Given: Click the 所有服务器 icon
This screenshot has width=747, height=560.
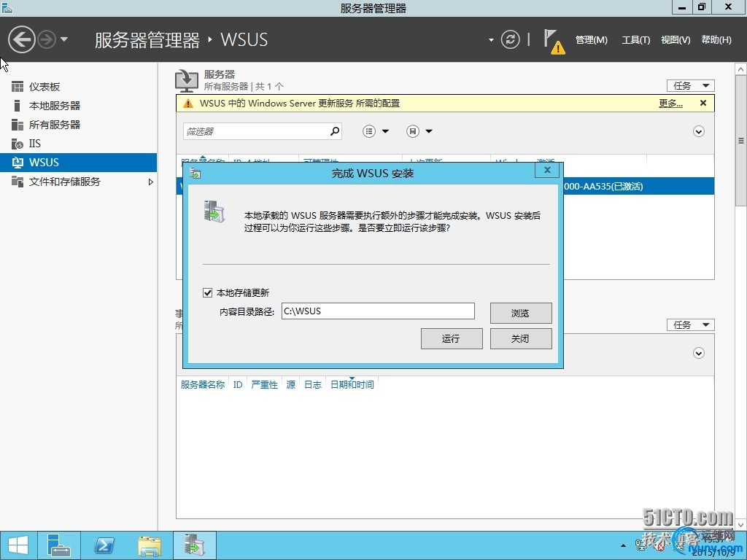Looking at the screenshot, I should (x=18, y=125).
